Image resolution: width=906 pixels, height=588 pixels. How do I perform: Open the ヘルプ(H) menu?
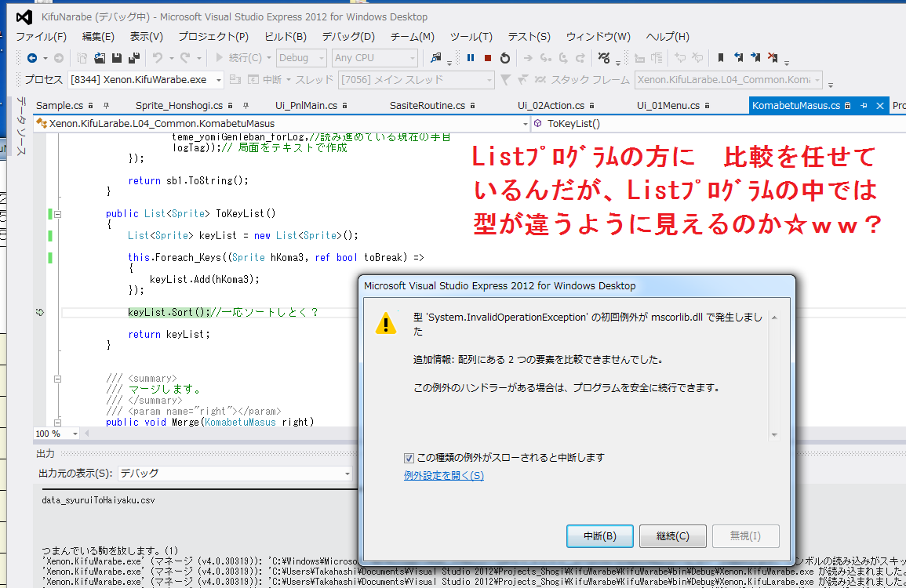coord(668,36)
